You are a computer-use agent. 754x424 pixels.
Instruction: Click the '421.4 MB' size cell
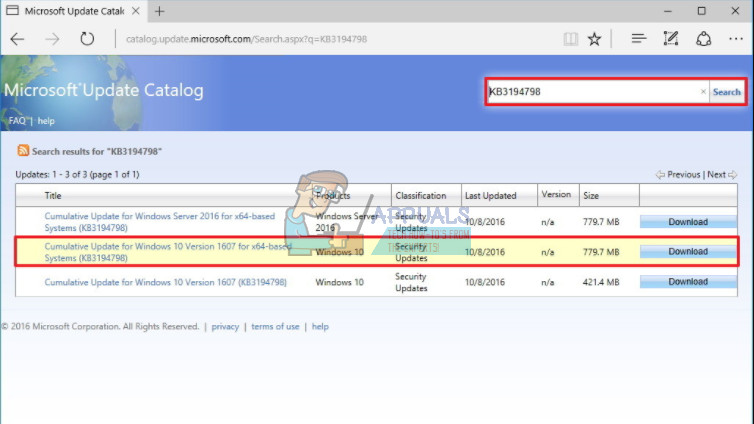click(601, 282)
